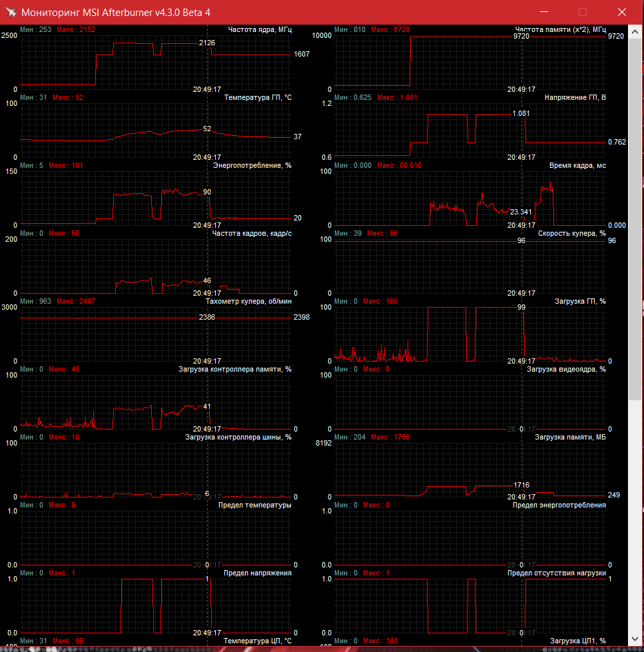Click the 'Загрузка контроллера памяти, %' label
The height and width of the screenshot is (652, 644).
tap(235, 369)
